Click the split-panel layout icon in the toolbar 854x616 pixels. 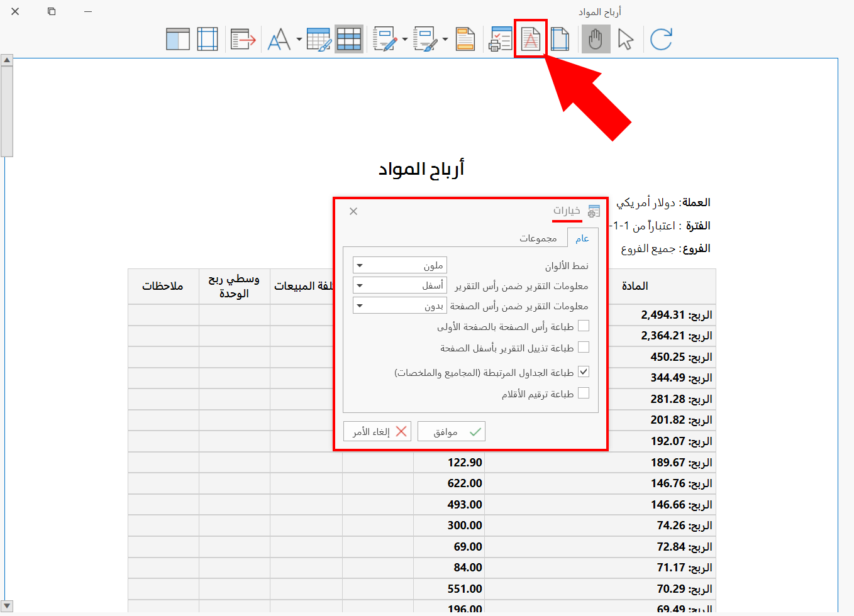point(178,39)
